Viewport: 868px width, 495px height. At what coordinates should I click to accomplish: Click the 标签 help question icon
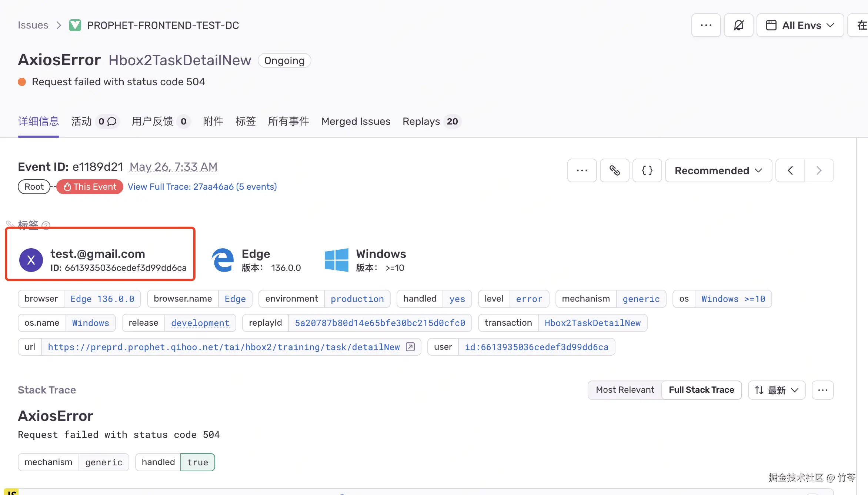pos(46,225)
